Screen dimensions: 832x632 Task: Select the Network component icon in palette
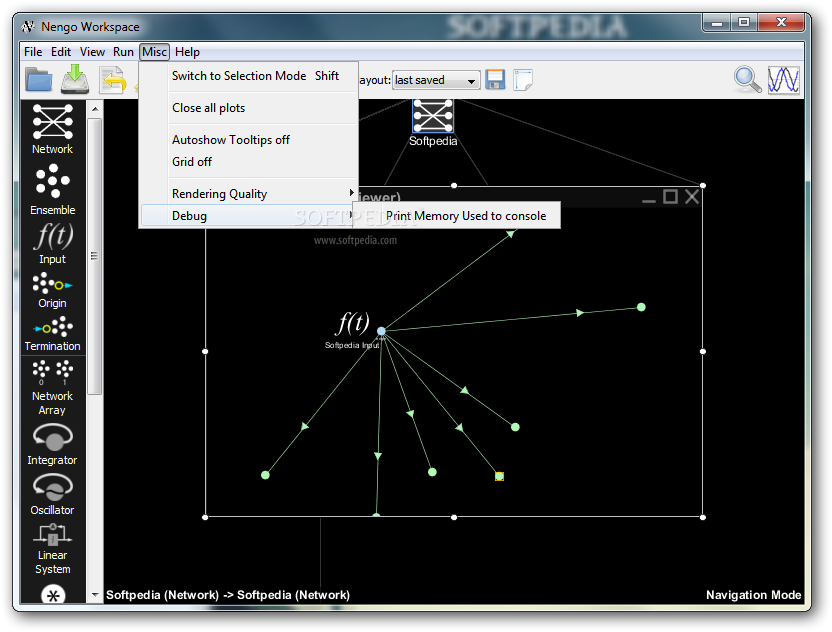pyautogui.click(x=53, y=122)
